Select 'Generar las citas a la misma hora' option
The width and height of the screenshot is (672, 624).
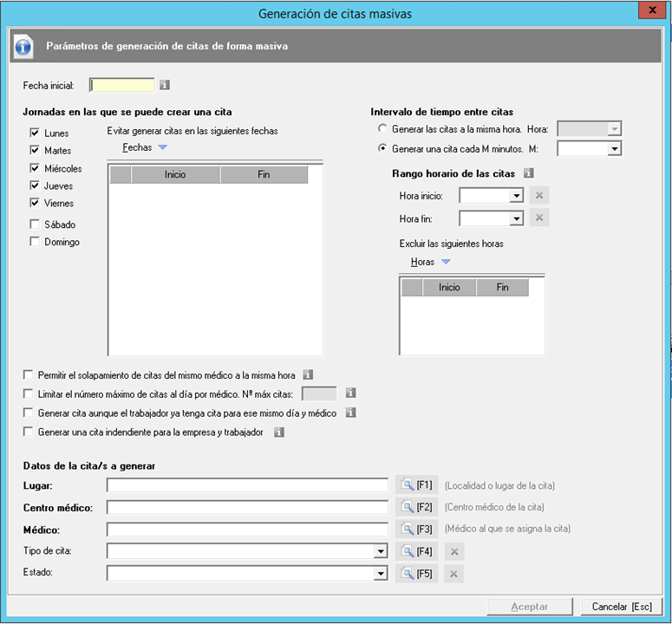click(383, 128)
